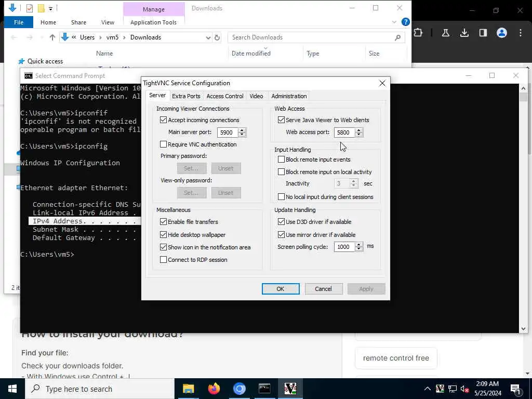Select Quick access in navigation pane
532x399 pixels.
(45, 61)
